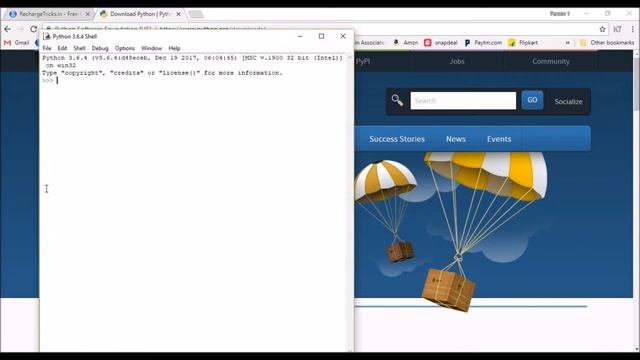Click the Chrome page vertical scrollbar
The image size is (640, 360).
click(x=636, y=84)
